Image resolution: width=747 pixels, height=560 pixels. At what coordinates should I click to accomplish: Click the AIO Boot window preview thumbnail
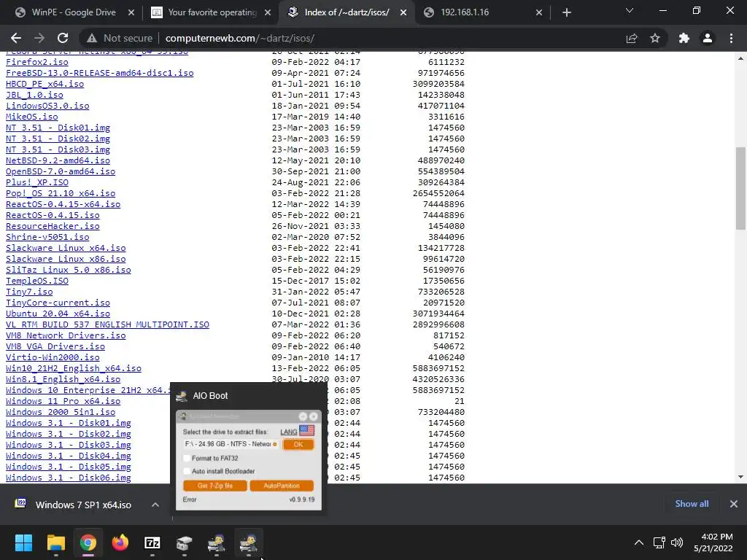[249, 460]
